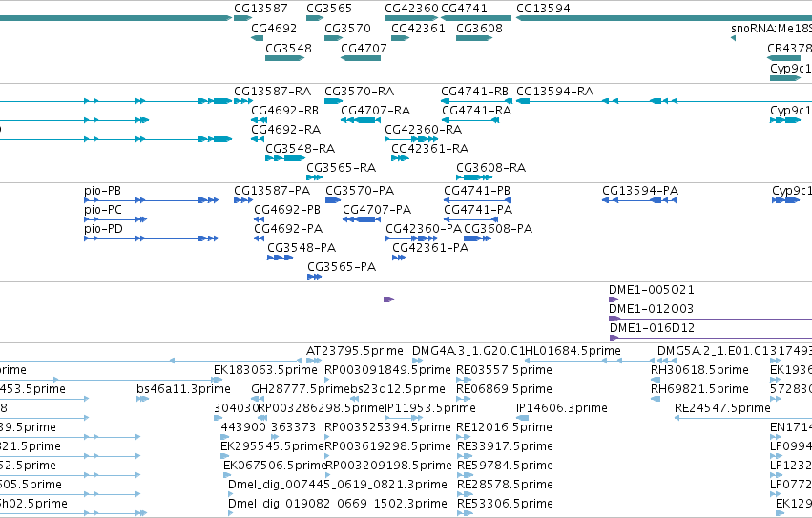
Task: Click the bs46a11.3prime EST label
Action: coord(183,389)
